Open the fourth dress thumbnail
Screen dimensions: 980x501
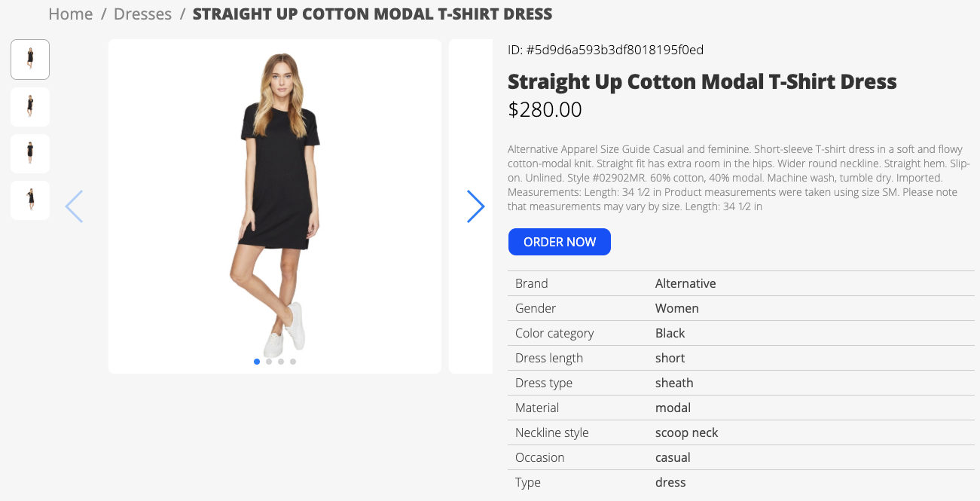point(30,200)
